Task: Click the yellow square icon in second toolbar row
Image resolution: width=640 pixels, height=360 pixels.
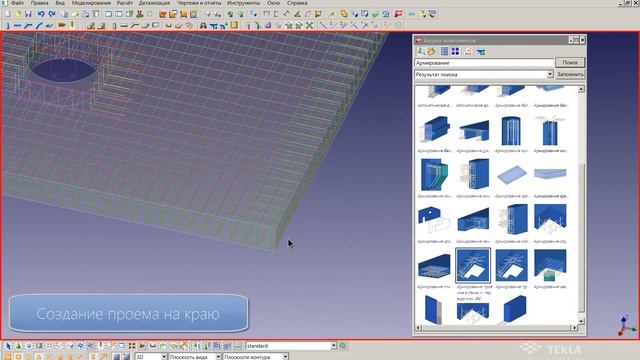Action: tap(234, 25)
